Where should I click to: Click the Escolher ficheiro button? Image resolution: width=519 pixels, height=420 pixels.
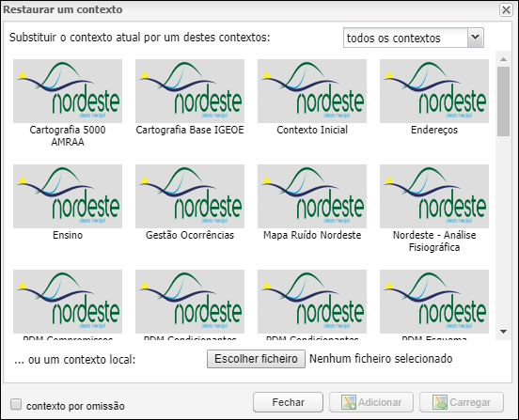(256, 359)
